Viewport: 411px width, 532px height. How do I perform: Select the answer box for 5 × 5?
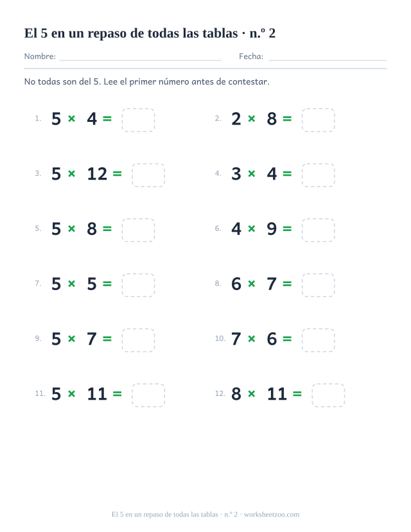coord(138,285)
